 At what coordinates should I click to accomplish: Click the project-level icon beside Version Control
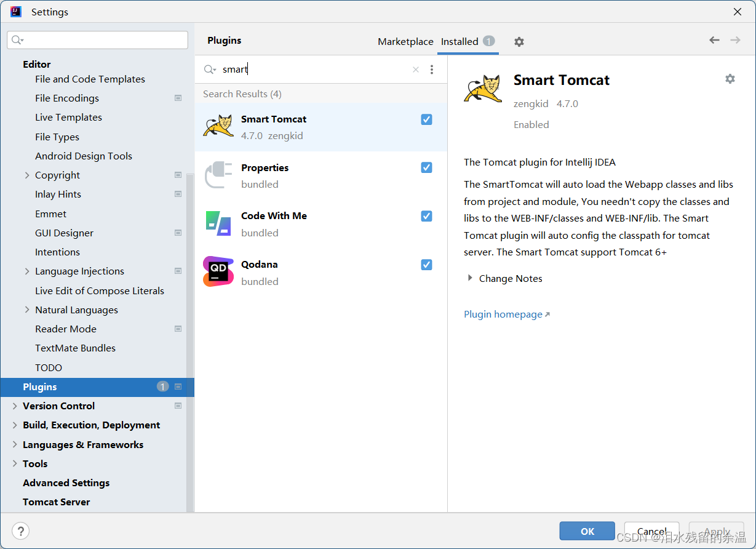tap(178, 406)
